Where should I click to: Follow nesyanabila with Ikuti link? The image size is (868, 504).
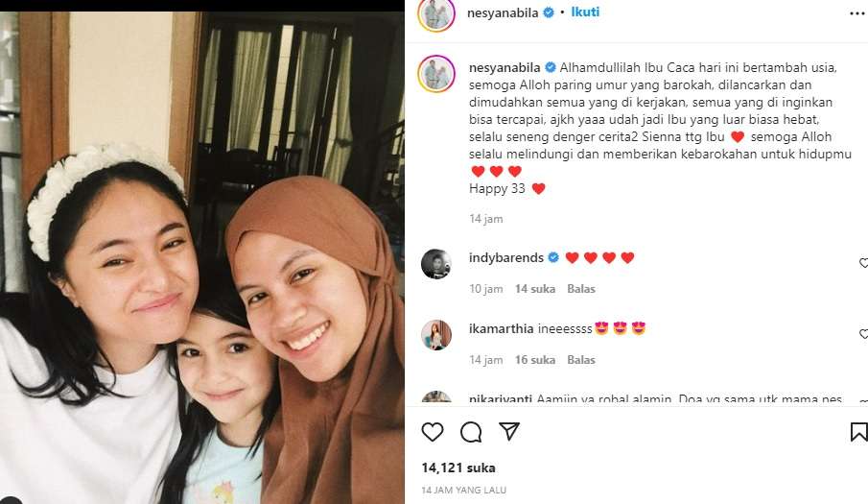point(585,12)
